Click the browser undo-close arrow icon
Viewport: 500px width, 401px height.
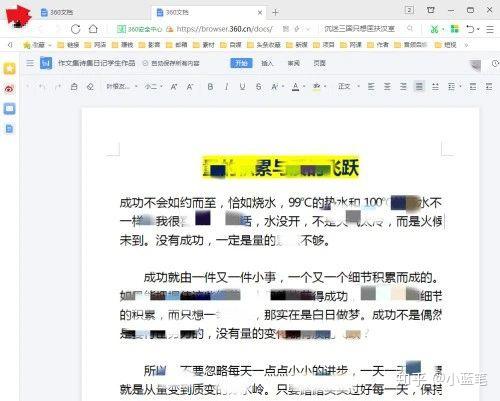(470, 29)
